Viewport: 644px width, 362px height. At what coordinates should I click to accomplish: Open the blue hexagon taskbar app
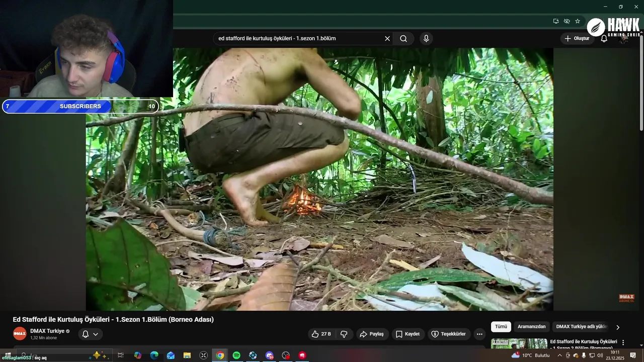[x=253, y=355]
